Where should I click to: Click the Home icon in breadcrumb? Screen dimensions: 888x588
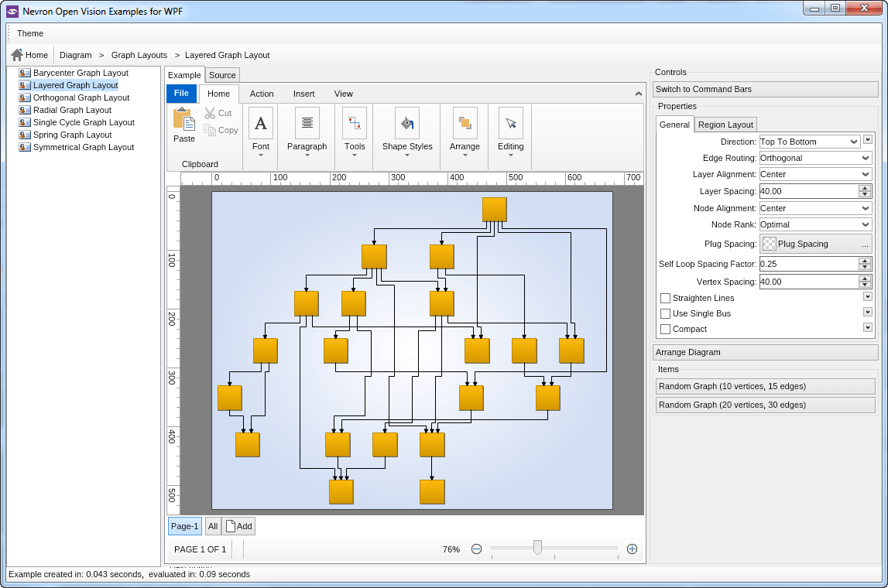(17, 55)
